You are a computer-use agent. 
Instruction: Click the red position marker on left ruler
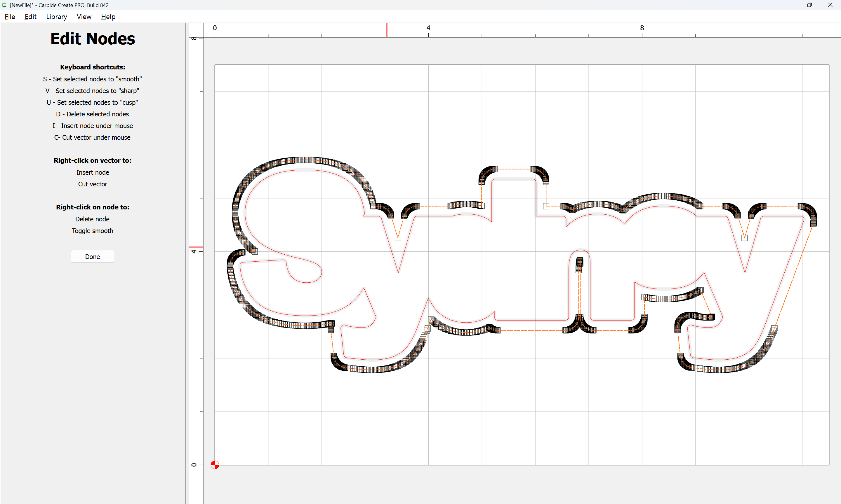pyautogui.click(x=196, y=247)
